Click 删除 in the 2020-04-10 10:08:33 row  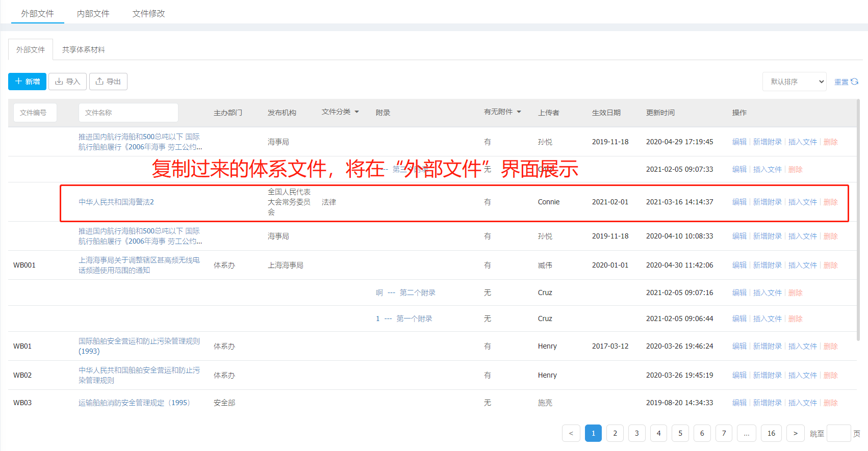831,236
